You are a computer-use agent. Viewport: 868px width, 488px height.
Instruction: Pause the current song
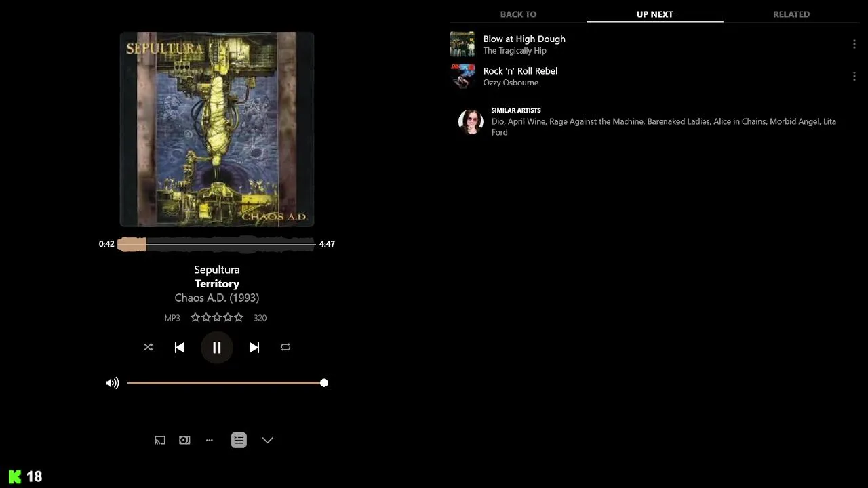coord(217,347)
